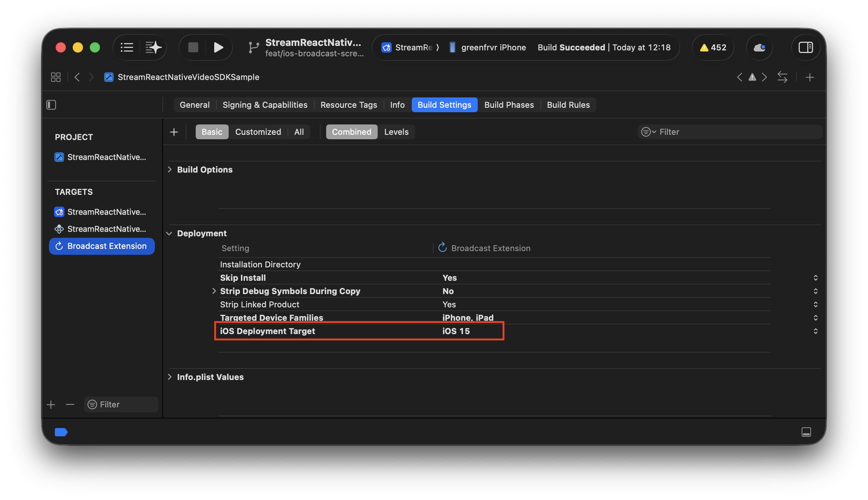868x500 pixels.
Task: Switch to the Info tab
Action: click(x=397, y=105)
